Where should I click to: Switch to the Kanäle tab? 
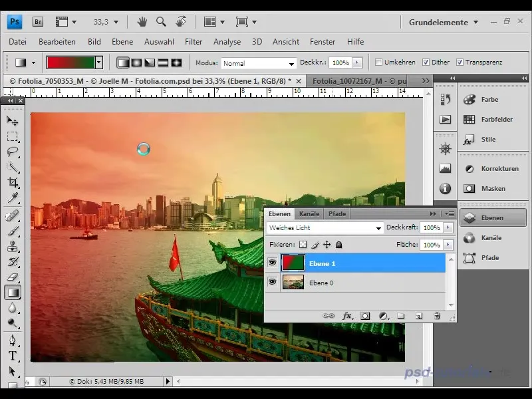pyautogui.click(x=309, y=214)
